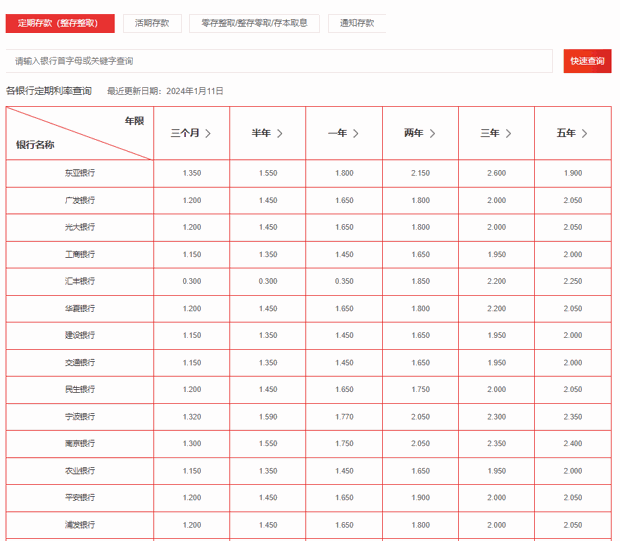Click the 各银行定期利率查询 heading
Viewport: 620px width, 541px height.
coord(49,91)
